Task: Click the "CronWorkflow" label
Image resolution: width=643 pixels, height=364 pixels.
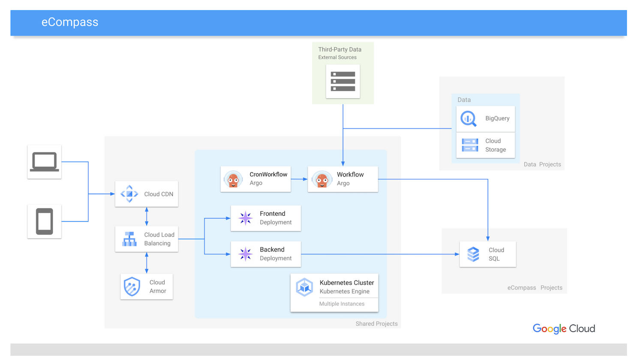Action: [x=268, y=174]
